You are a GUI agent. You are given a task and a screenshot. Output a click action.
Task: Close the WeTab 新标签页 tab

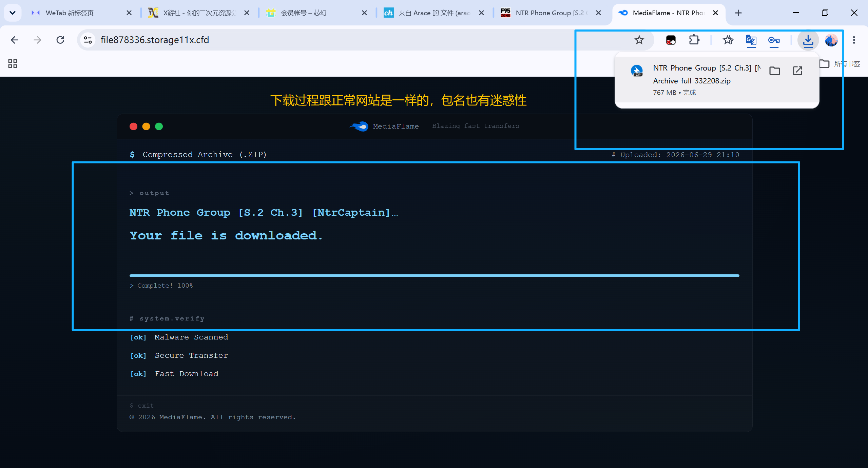pos(129,13)
